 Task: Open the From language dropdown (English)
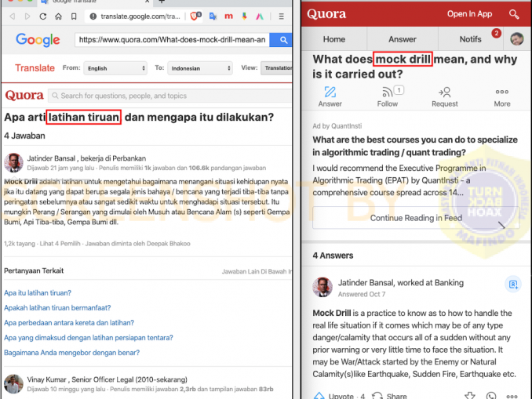(x=115, y=68)
